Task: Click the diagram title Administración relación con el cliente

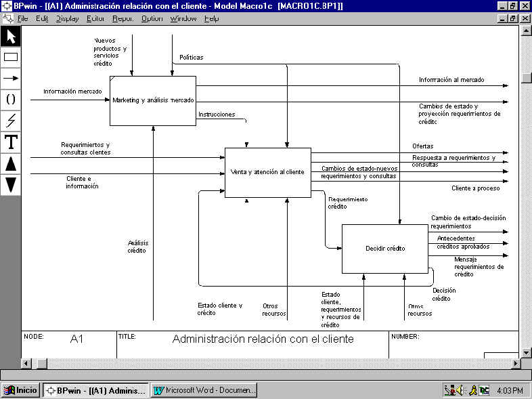Action: [263, 339]
